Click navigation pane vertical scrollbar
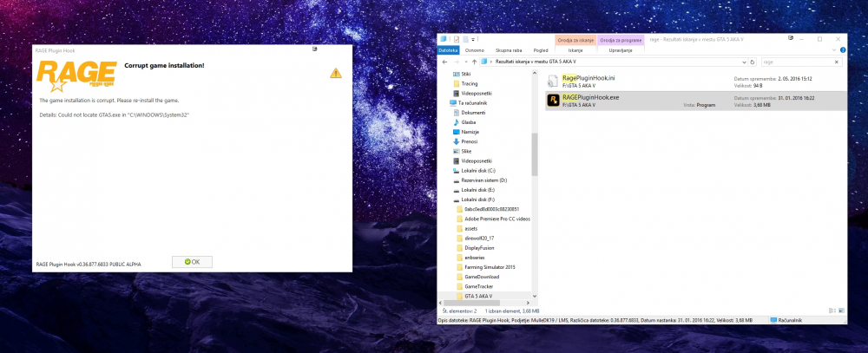 535,154
